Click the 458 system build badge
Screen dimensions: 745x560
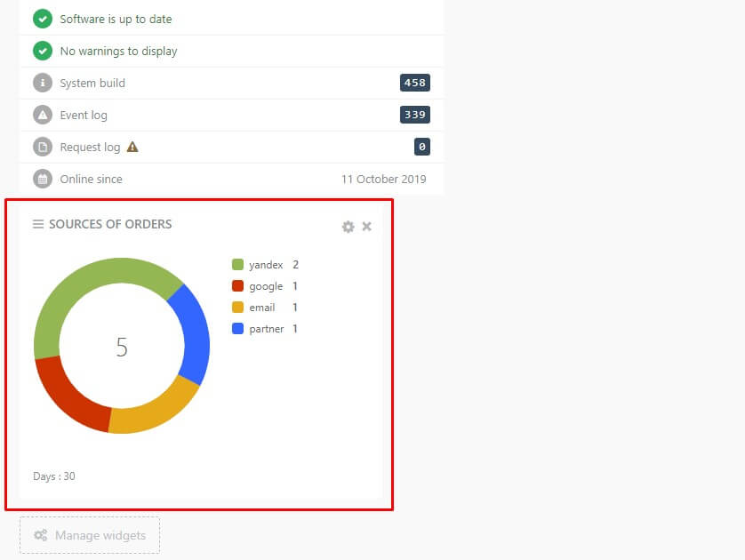click(415, 83)
